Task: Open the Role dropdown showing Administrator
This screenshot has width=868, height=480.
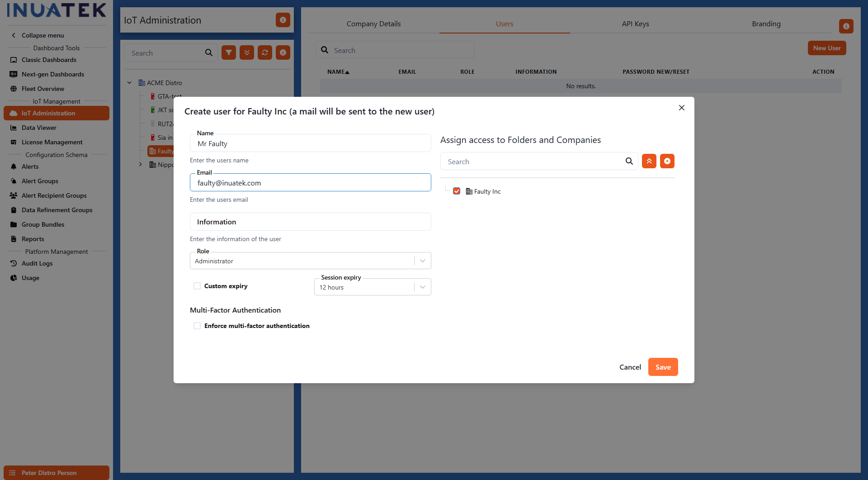Action: click(x=422, y=261)
